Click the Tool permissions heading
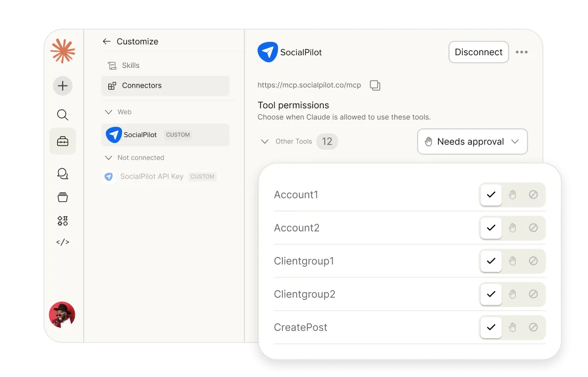The image size is (588, 377). [293, 105]
